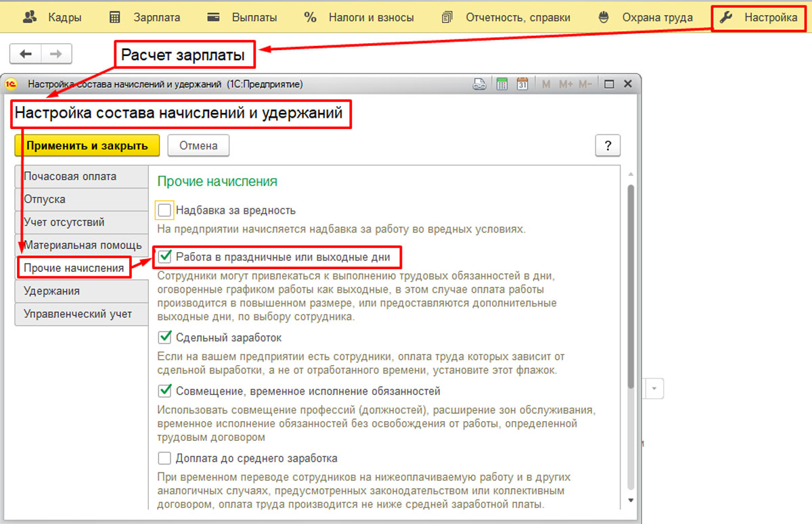The height and width of the screenshot is (524, 812).
Task: Go back with the left arrow button
Action: (x=26, y=54)
